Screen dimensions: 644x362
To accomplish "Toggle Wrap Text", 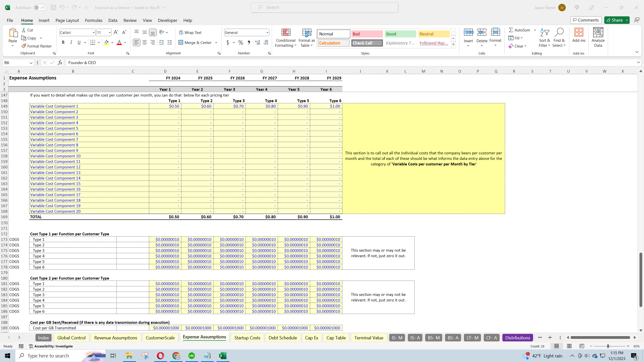I will [190, 32].
